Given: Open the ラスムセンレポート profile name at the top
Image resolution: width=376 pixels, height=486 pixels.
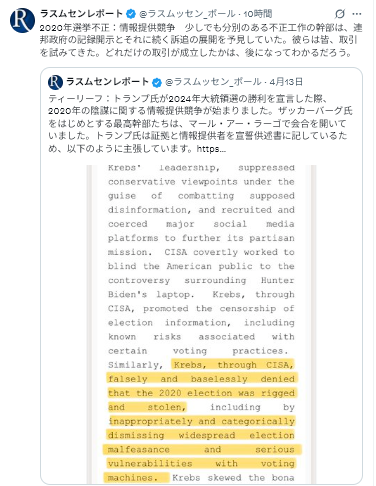Looking at the screenshot, I should (81, 14).
